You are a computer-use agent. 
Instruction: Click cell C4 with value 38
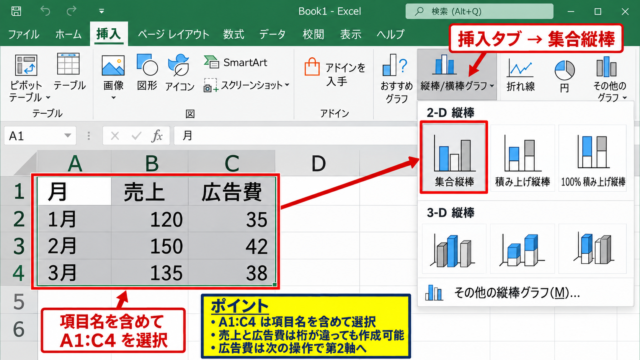(232, 273)
